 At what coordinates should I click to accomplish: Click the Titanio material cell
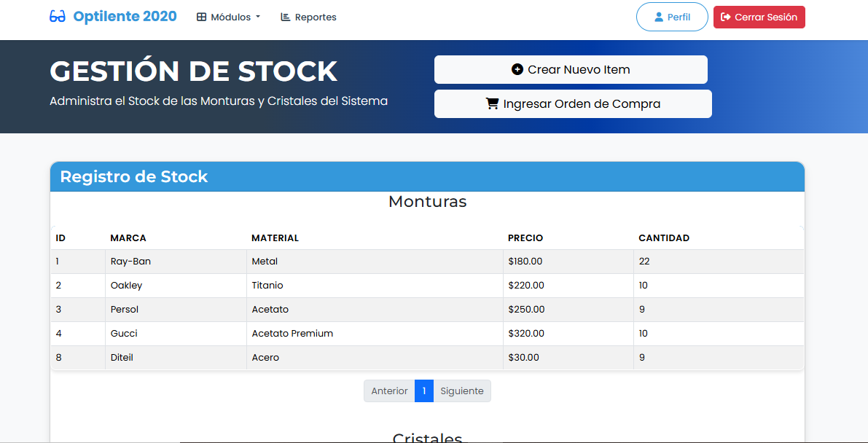click(375, 286)
